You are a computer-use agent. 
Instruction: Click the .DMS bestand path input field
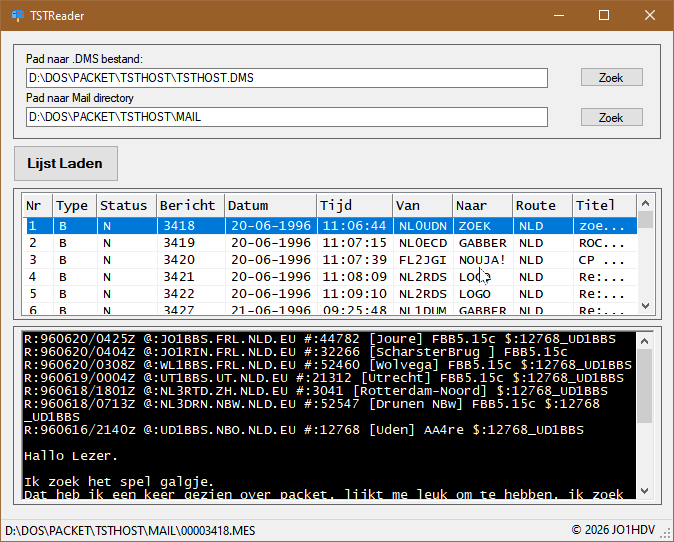286,78
